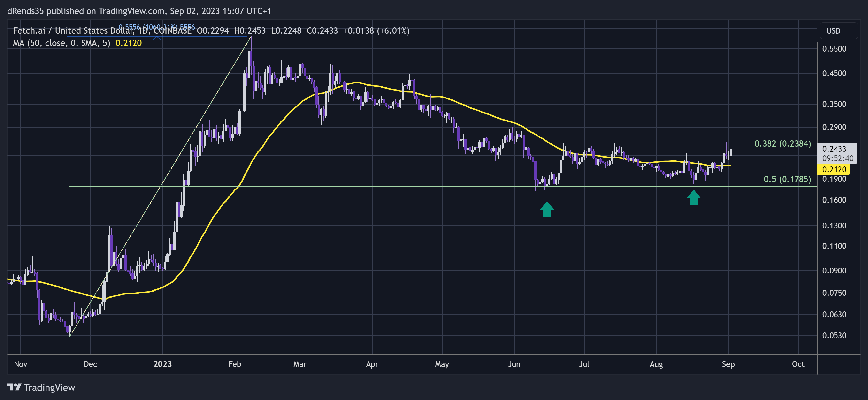Click the 0.2900 price axis label

click(x=834, y=127)
